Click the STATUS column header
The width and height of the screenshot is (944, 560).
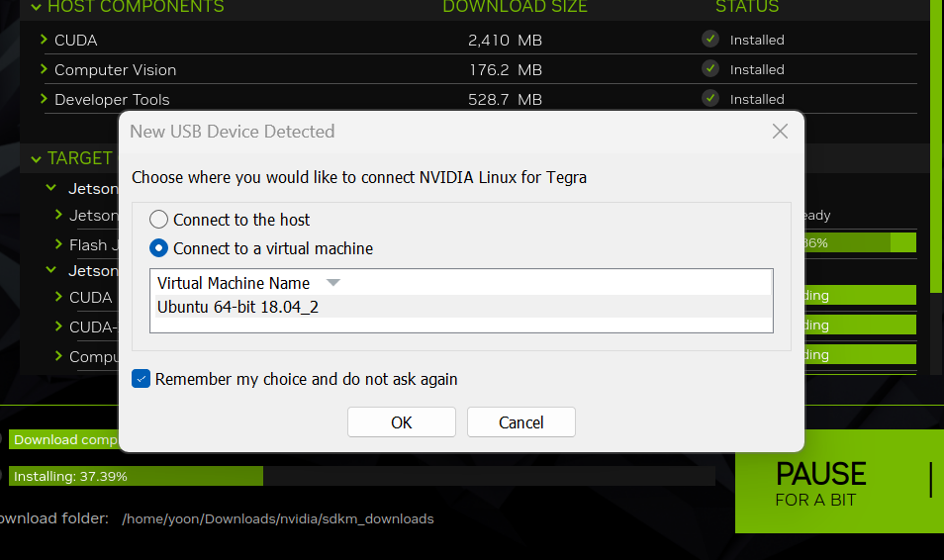[747, 7]
